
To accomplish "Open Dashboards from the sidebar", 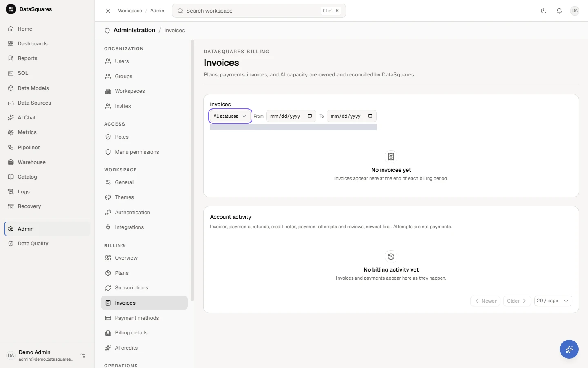I will click(x=47, y=44).
